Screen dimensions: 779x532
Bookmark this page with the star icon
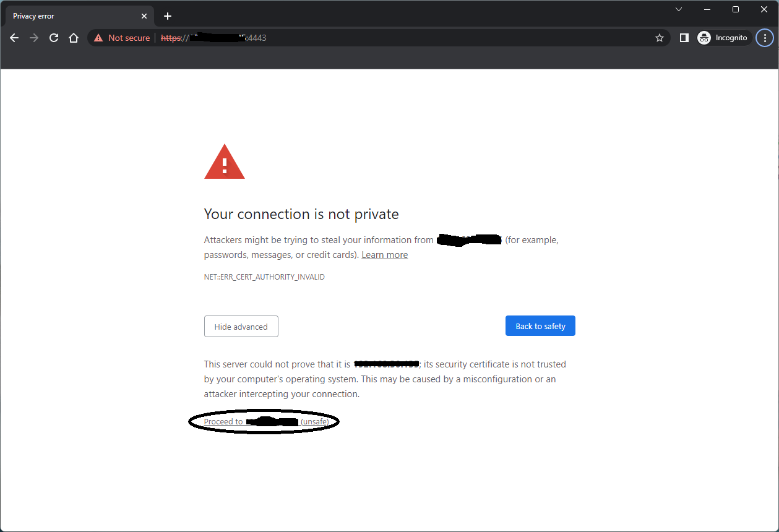[x=659, y=38]
